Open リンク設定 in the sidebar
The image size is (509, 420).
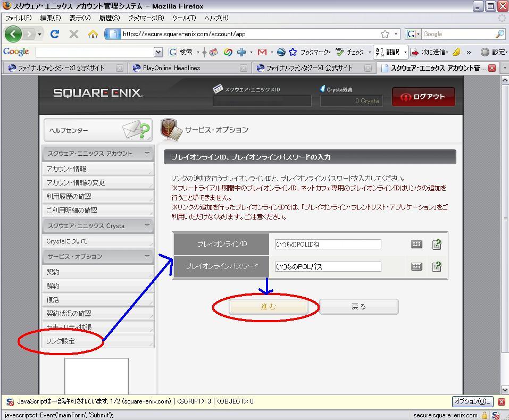coord(98,341)
